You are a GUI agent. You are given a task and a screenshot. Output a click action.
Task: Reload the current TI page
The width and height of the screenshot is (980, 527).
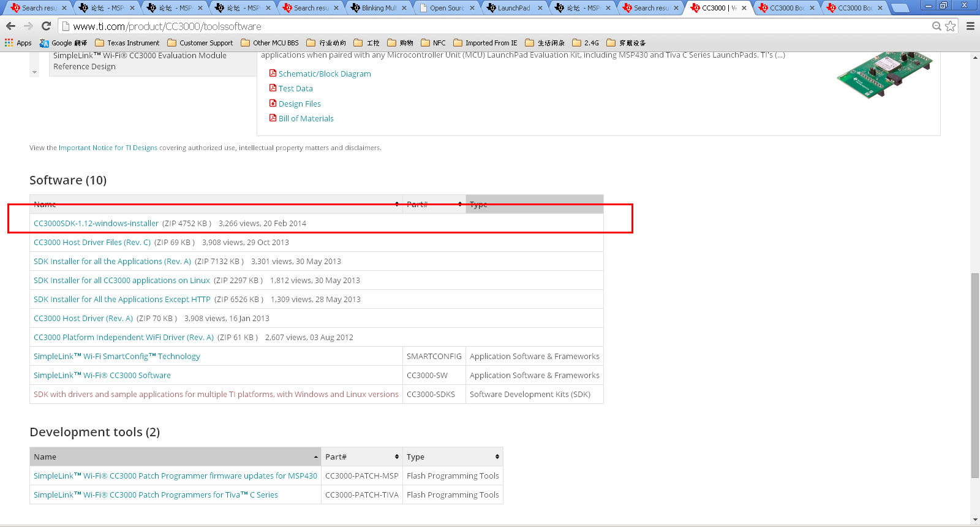pos(46,26)
